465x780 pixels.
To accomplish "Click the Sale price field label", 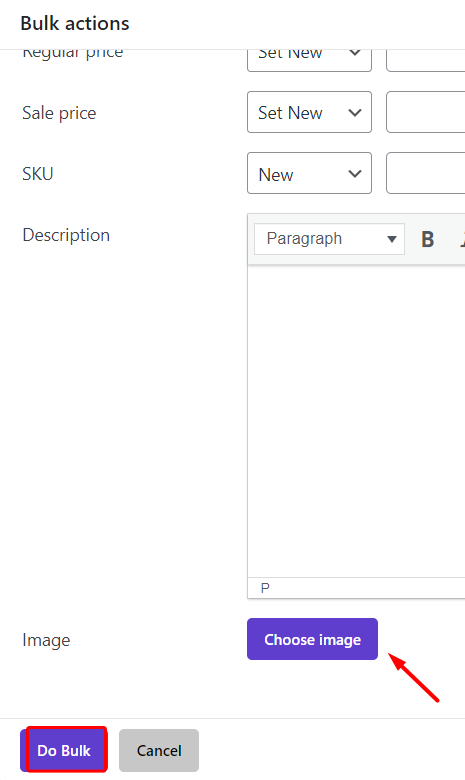I will [59, 113].
